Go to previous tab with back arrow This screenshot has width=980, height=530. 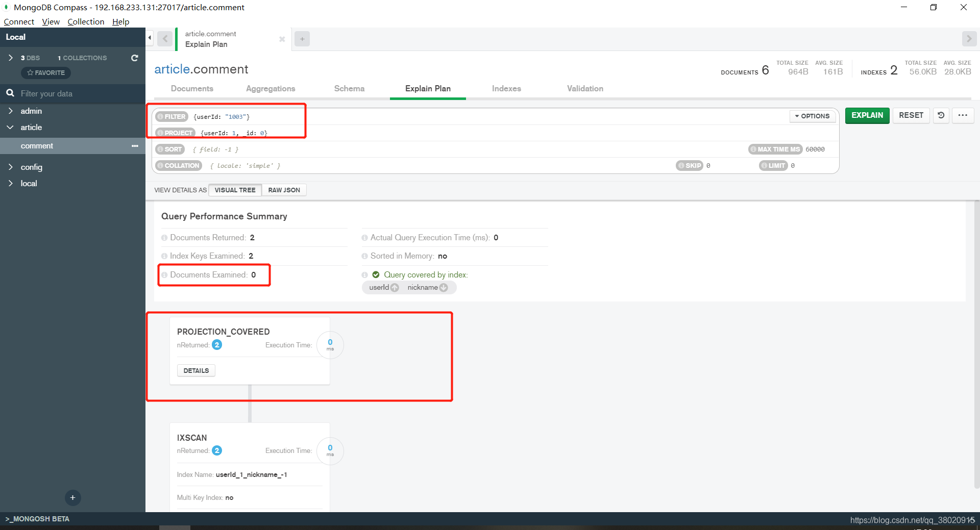pos(165,39)
